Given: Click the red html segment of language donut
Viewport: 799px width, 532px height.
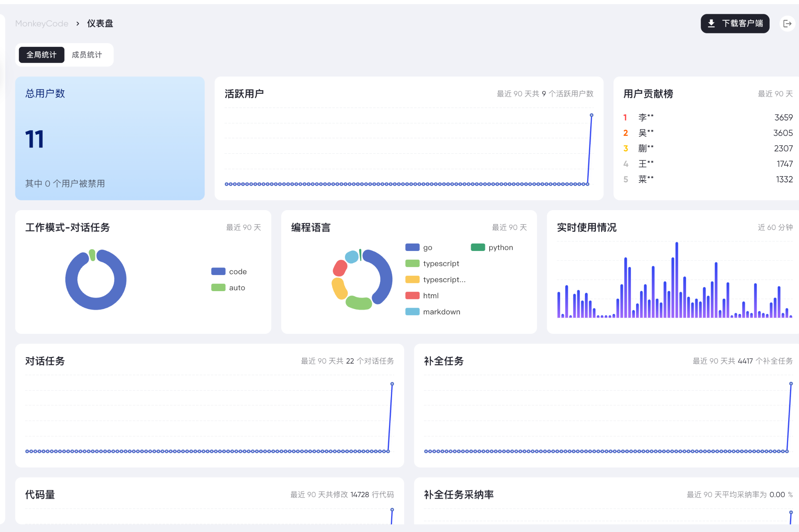Looking at the screenshot, I should click(x=340, y=268).
